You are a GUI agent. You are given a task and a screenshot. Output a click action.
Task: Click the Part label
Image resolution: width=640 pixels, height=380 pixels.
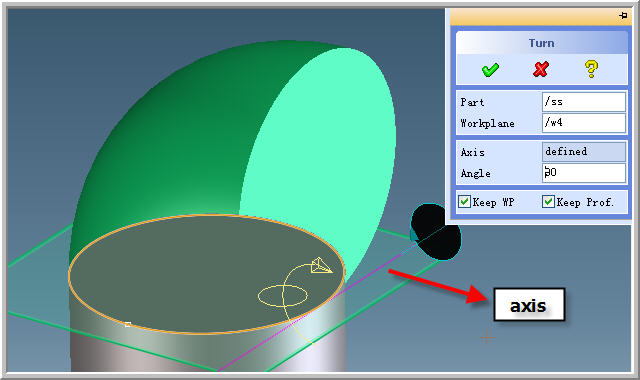[472, 102]
